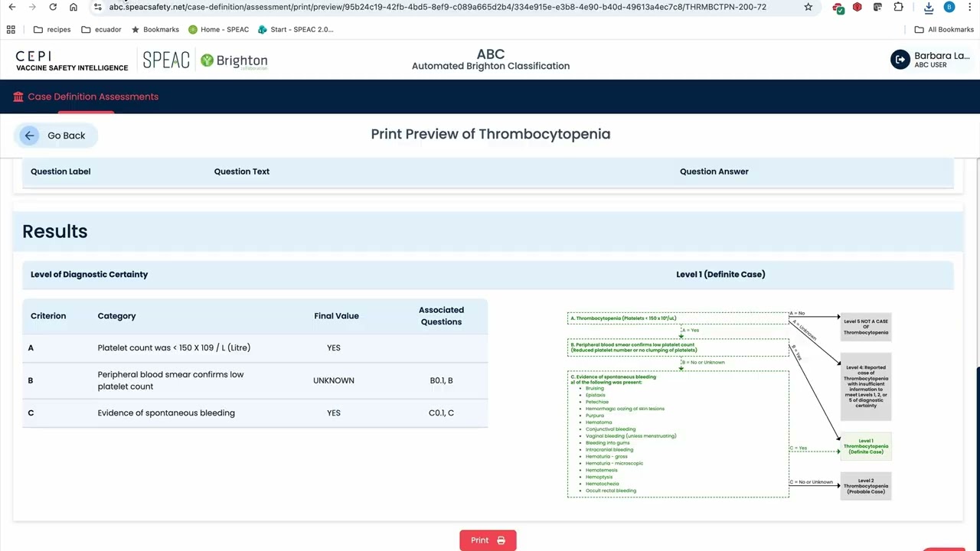The image size is (980, 551).
Task: Click the Question Text column header
Action: [x=242, y=171]
